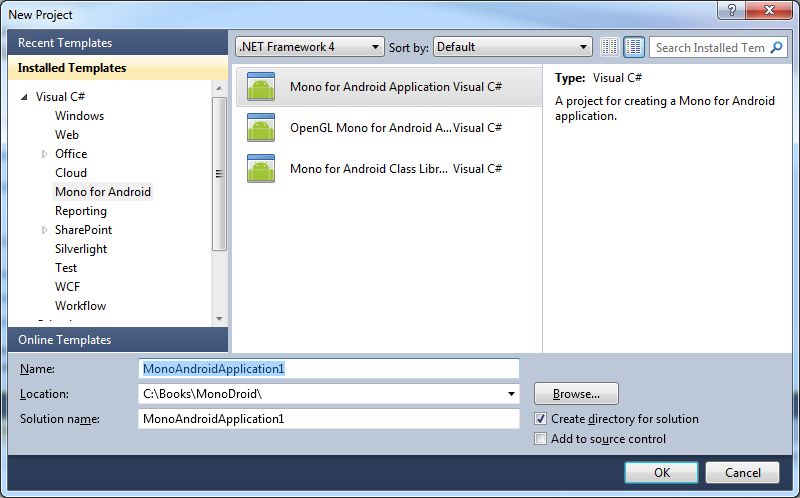Select Workflow template category
This screenshot has width=800, height=498.
[80, 306]
